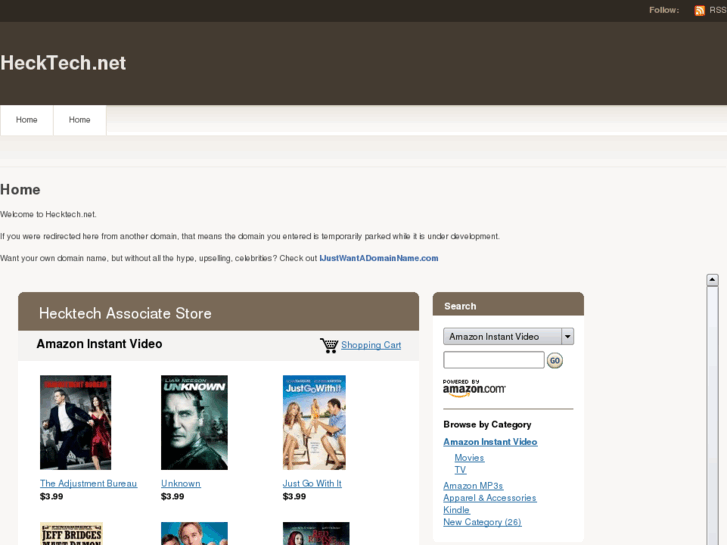
Task: Open the New Category (26) link
Action: point(482,522)
